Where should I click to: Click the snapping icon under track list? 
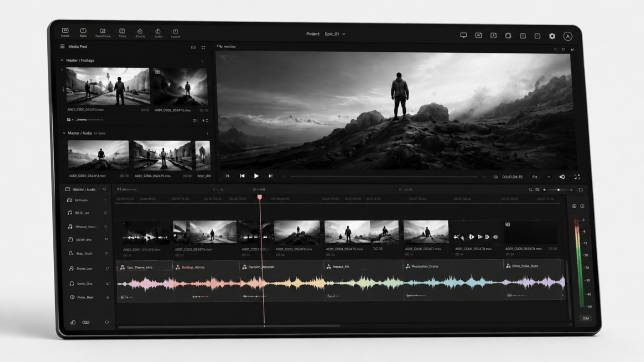click(x=86, y=323)
